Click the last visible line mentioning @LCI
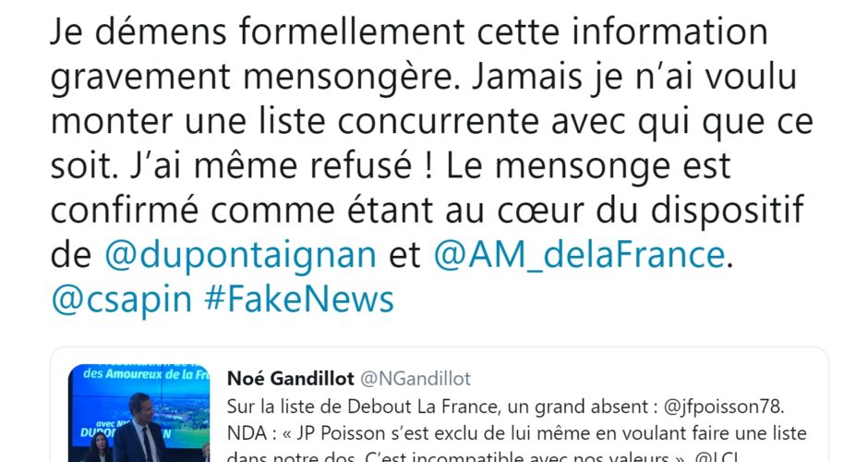This screenshot has height=462, width=868. tap(483, 457)
